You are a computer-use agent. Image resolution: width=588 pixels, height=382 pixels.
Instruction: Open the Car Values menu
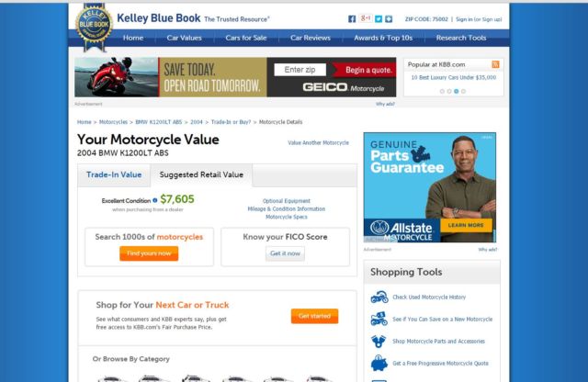point(184,38)
